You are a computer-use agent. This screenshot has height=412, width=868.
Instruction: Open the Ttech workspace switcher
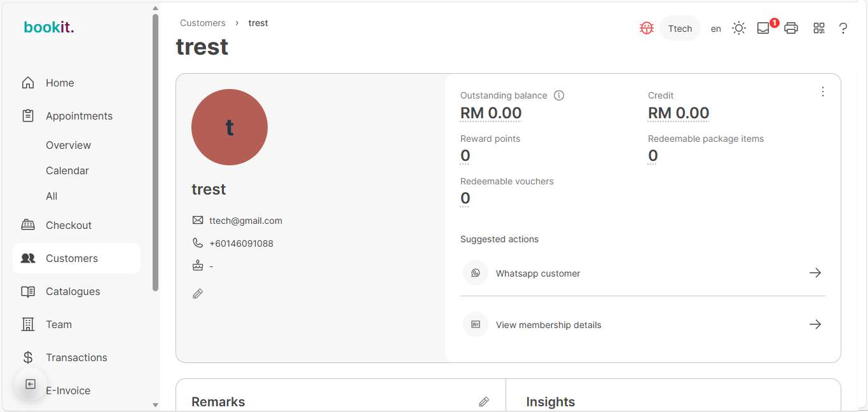pyautogui.click(x=680, y=28)
